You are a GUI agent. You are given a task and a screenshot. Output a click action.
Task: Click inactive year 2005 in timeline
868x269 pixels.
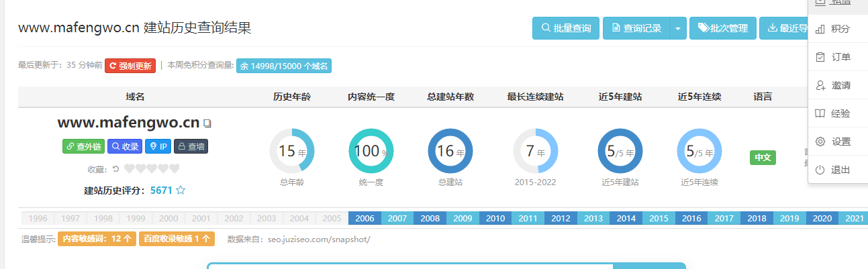(332, 218)
